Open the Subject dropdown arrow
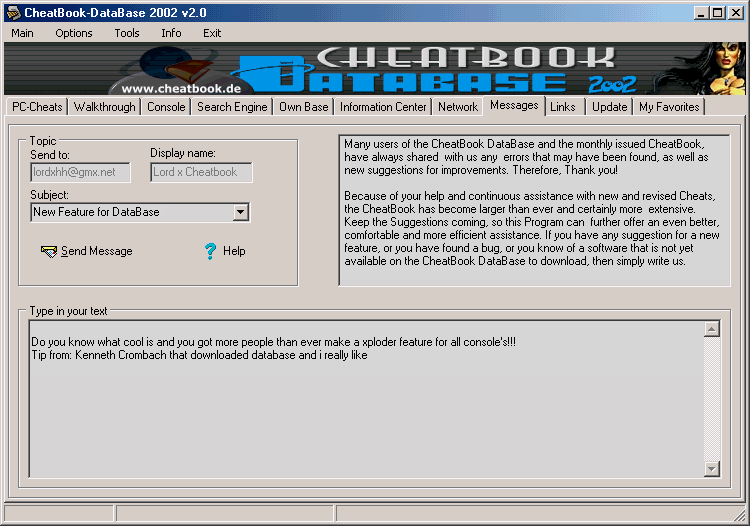The height and width of the screenshot is (526, 750). click(x=240, y=212)
